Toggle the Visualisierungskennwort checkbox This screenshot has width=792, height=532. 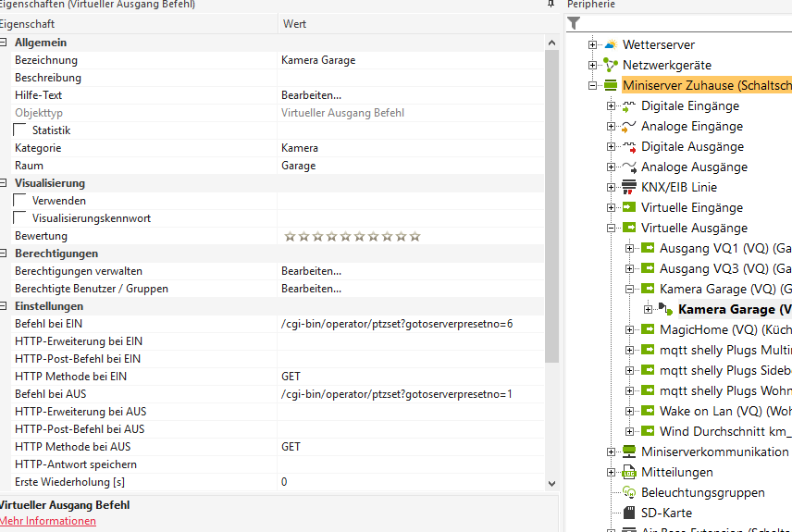point(20,218)
